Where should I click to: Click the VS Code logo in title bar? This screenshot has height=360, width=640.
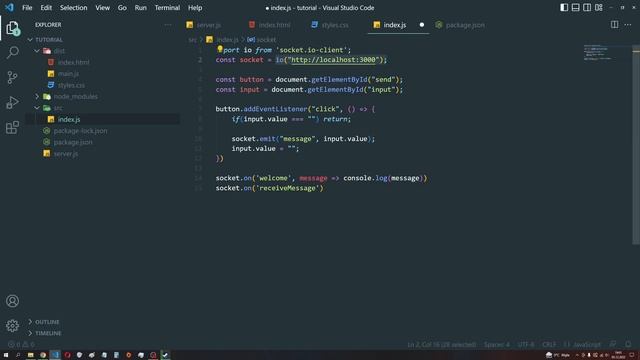click(x=9, y=7)
